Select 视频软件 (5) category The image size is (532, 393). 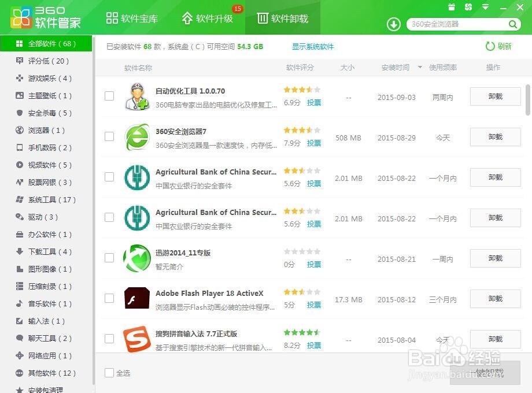click(46, 165)
